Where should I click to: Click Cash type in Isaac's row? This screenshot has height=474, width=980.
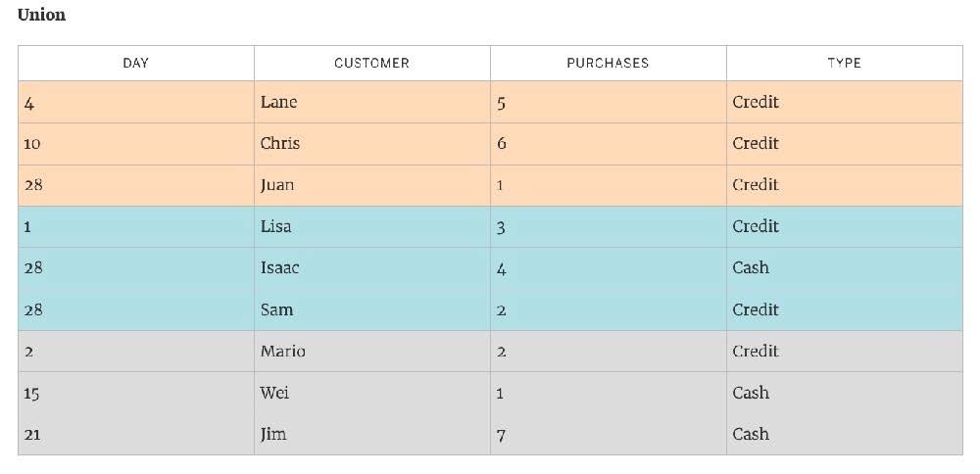click(x=751, y=268)
